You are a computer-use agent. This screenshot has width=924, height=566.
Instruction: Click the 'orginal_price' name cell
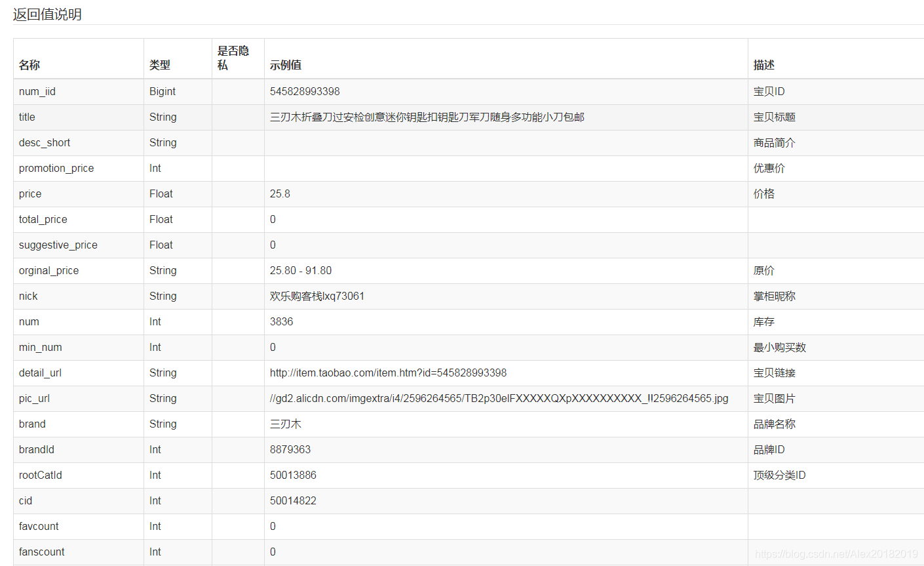49,270
